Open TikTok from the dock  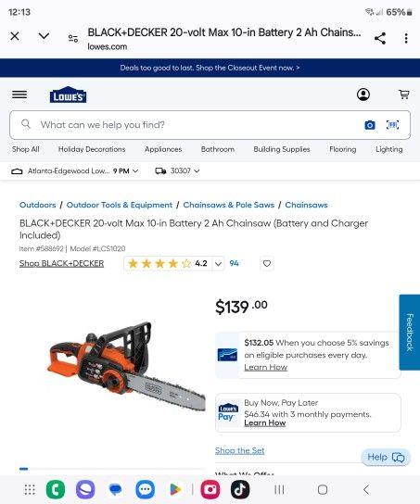pyautogui.click(x=240, y=489)
